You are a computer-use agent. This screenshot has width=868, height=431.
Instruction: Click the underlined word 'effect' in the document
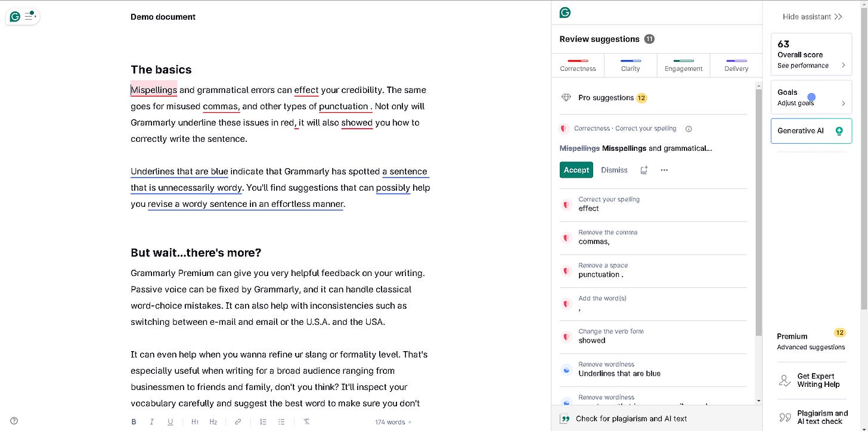tap(306, 90)
